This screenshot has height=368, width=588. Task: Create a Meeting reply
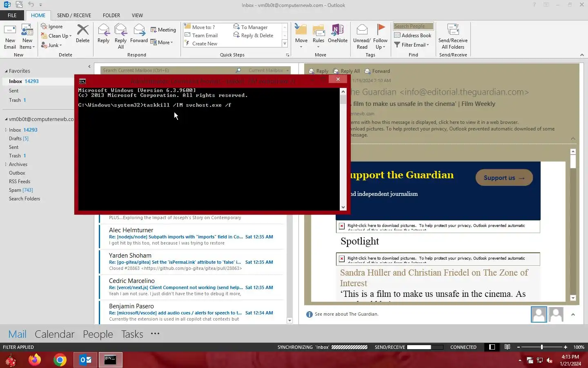[x=163, y=30]
